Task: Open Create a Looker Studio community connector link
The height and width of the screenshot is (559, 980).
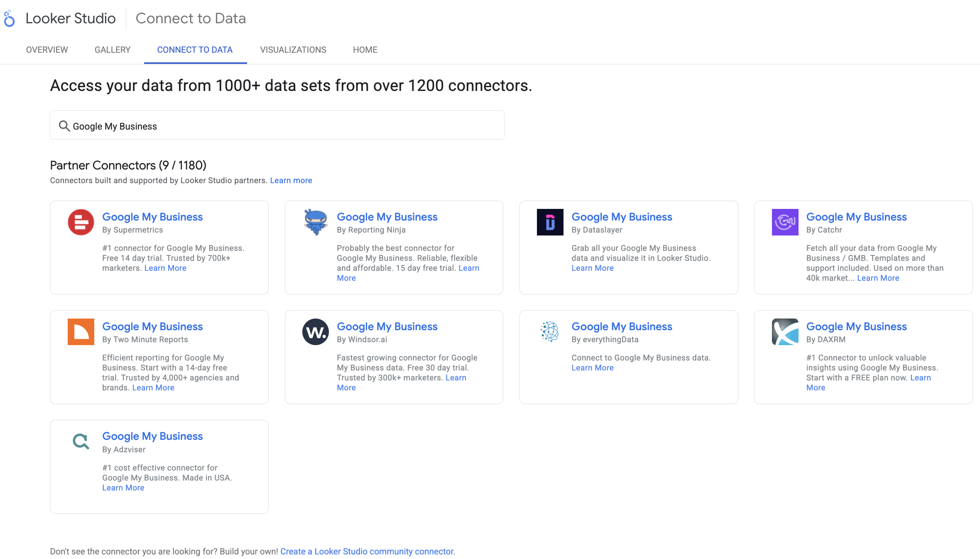Action: point(367,552)
